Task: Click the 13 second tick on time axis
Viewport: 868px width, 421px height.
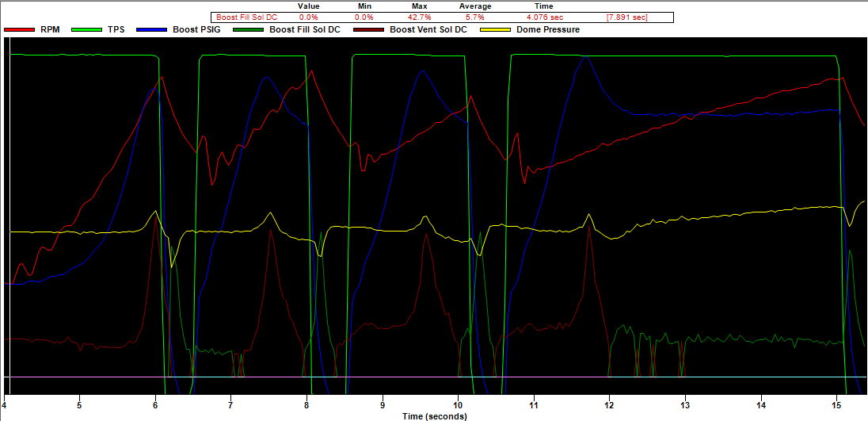Action: coord(685,403)
